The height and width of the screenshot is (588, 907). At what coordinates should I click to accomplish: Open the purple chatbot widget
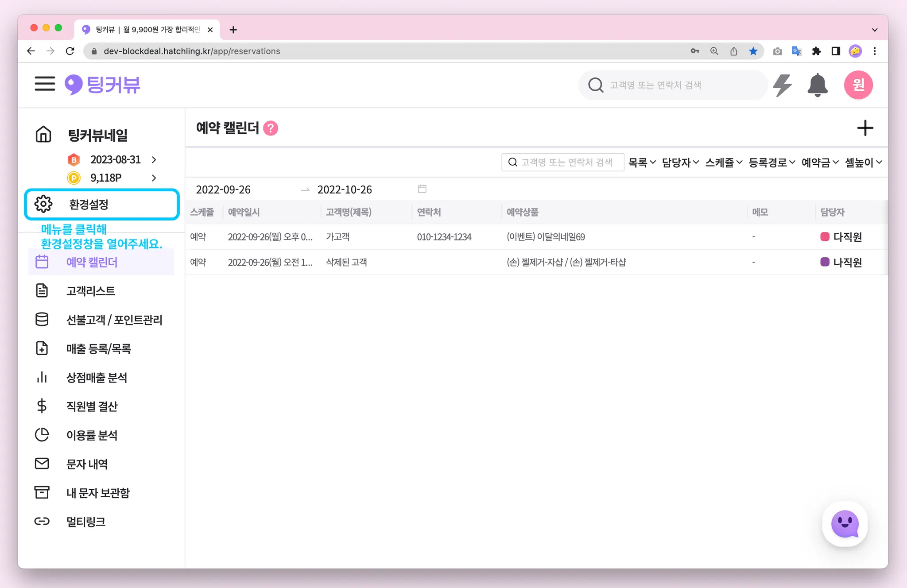[x=845, y=524]
